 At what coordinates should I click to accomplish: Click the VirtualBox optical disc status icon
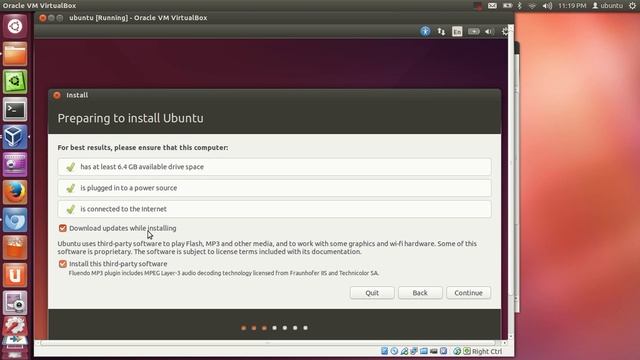(x=394, y=351)
